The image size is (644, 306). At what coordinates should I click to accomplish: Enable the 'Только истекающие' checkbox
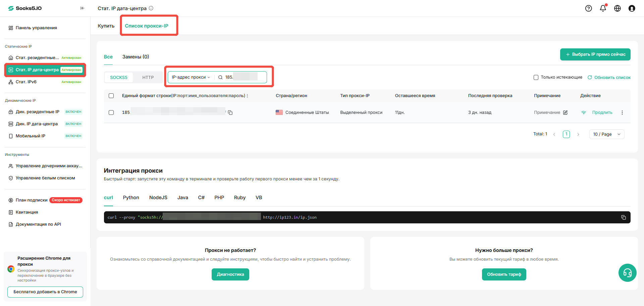(x=536, y=77)
